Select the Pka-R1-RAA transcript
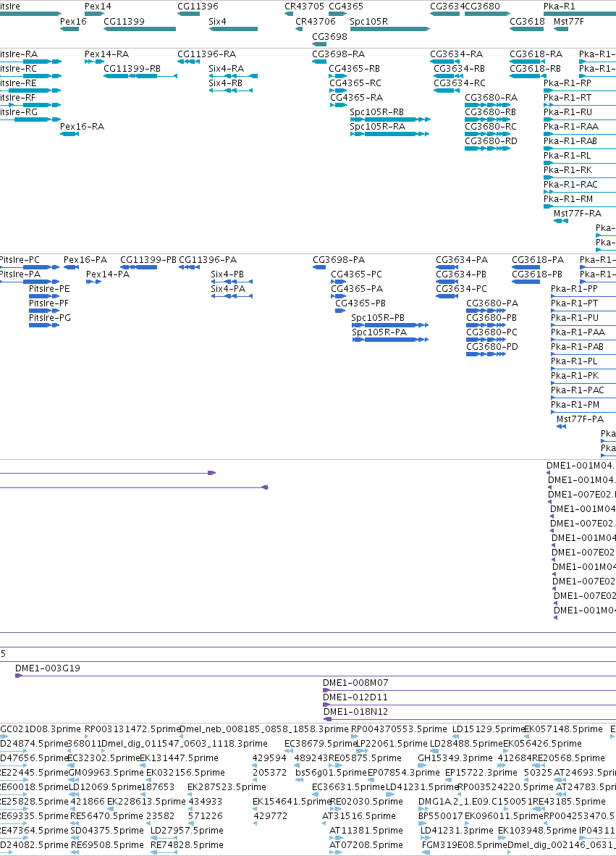The width and height of the screenshot is (616, 856). pyautogui.click(x=579, y=134)
